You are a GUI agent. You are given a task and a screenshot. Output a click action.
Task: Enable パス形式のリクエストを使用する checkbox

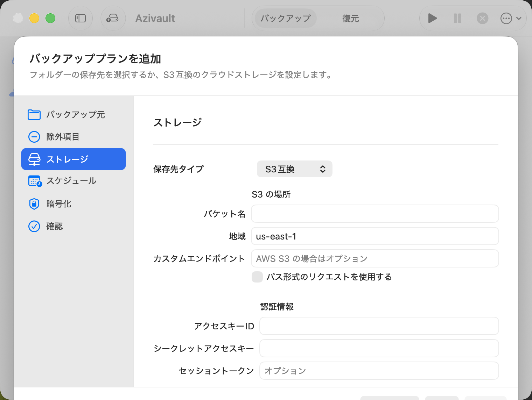pyautogui.click(x=257, y=277)
